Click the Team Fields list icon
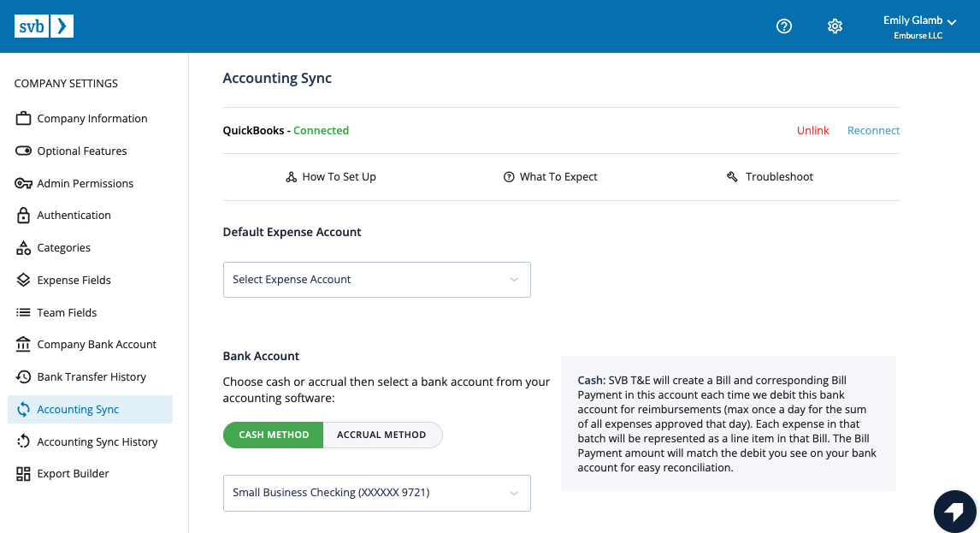This screenshot has width=980, height=533. point(23,312)
